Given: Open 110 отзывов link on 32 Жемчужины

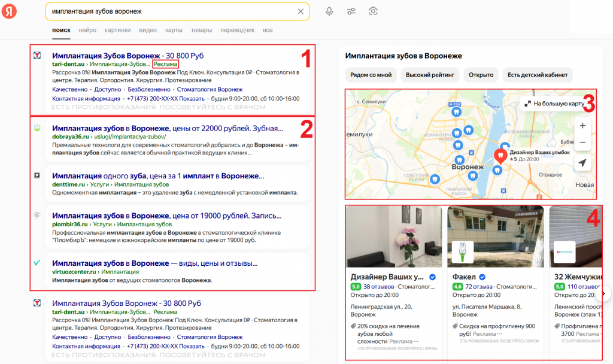Looking at the screenshot, I should point(584,287).
